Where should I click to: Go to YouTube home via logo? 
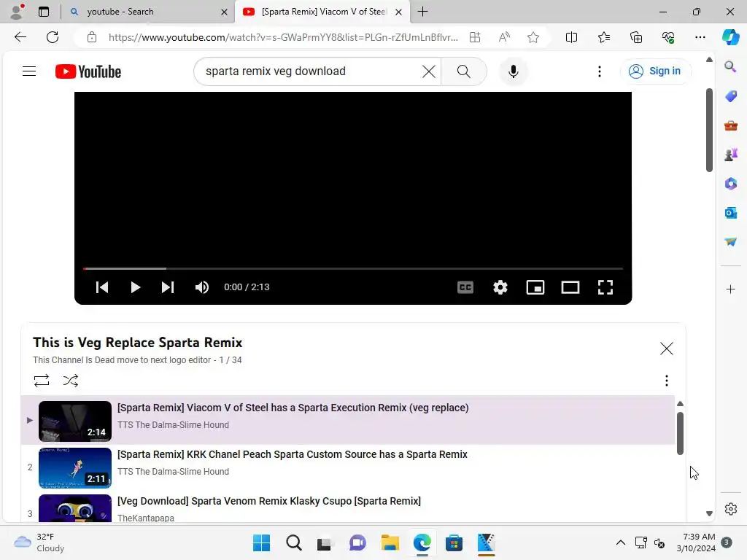click(88, 71)
